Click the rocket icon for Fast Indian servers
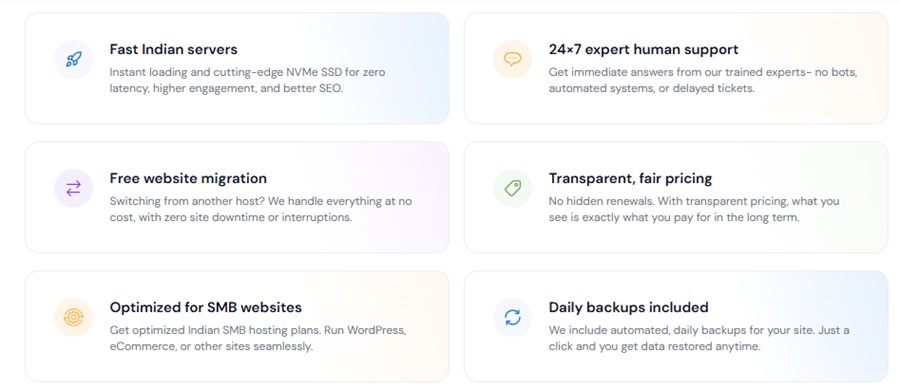The image size is (900, 388). coord(73,59)
